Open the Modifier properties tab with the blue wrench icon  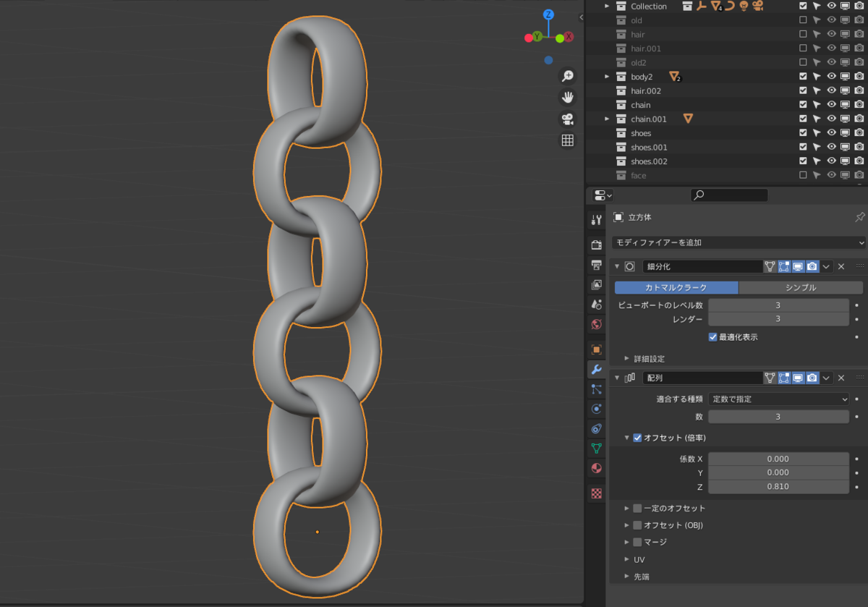pos(596,370)
